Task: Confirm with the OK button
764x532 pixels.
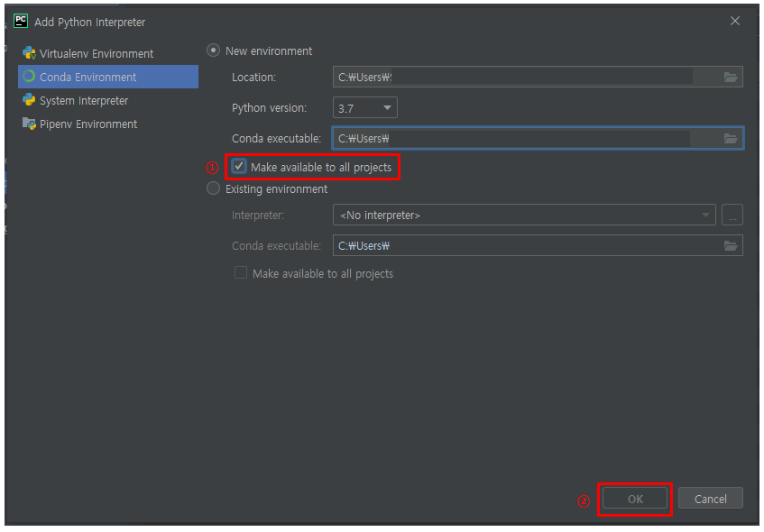Action: [x=635, y=499]
